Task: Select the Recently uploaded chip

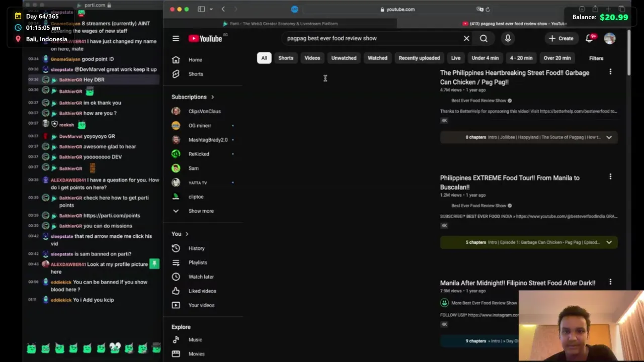Action: click(419, 58)
